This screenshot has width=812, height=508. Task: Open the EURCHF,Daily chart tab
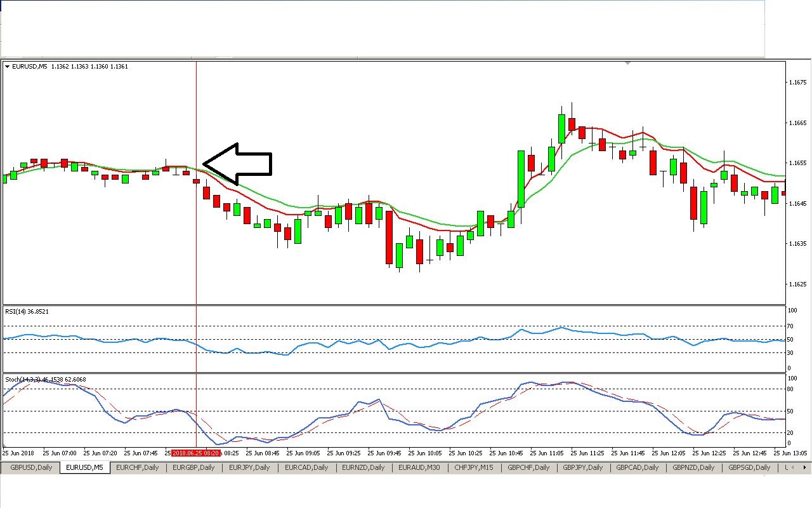138,467
